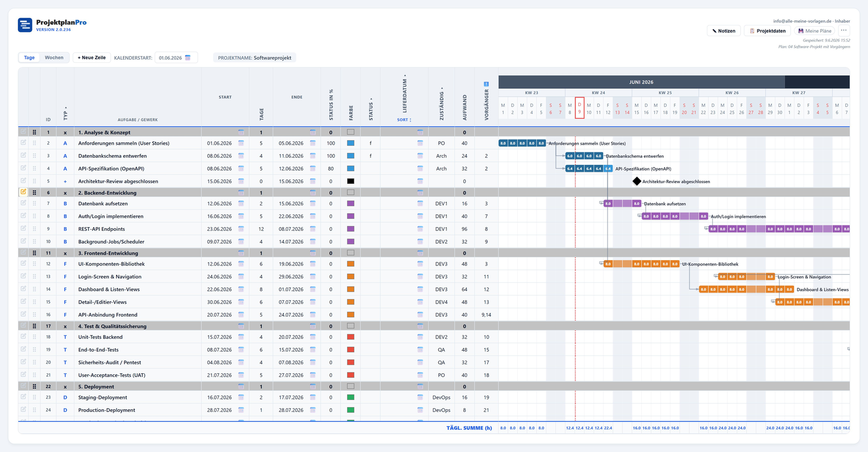This screenshot has width=868, height=452.
Task: Sort by ZUSTÄNDIG column header
Action: (442, 104)
